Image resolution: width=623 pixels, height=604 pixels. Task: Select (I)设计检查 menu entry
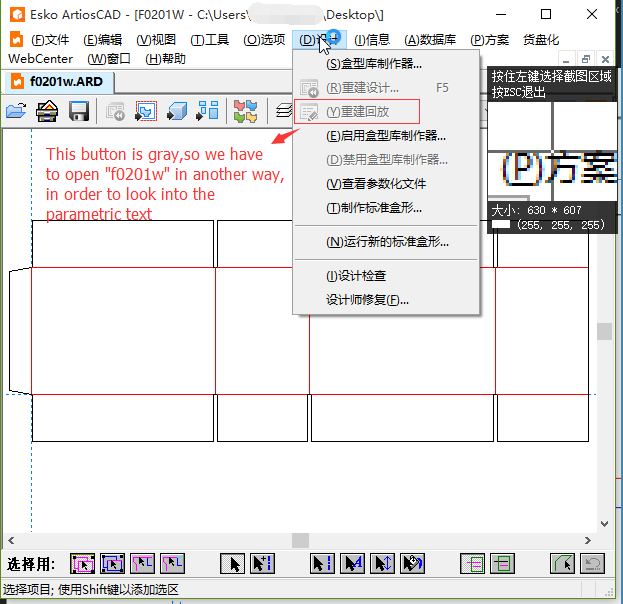(x=356, y=276)
